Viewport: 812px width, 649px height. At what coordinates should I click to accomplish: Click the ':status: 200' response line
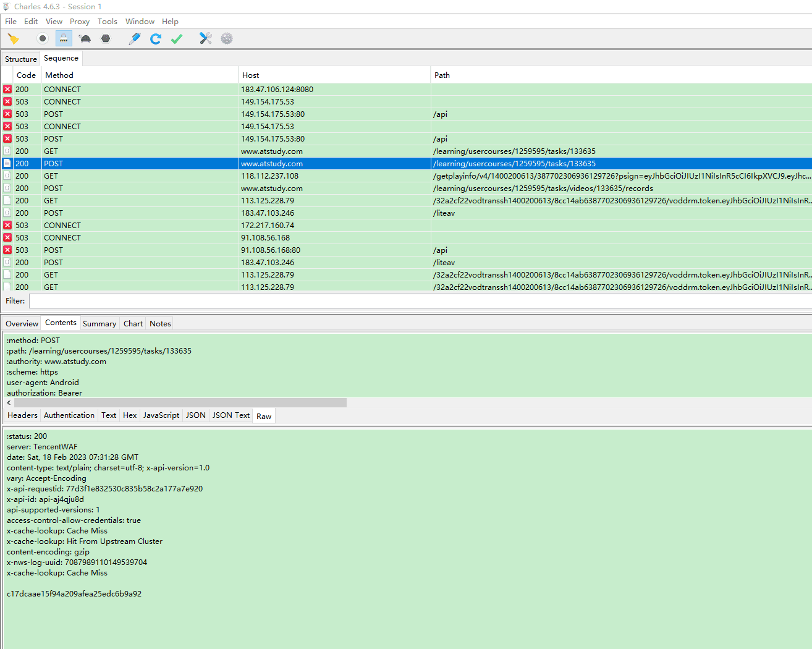[x=27, y=436]
